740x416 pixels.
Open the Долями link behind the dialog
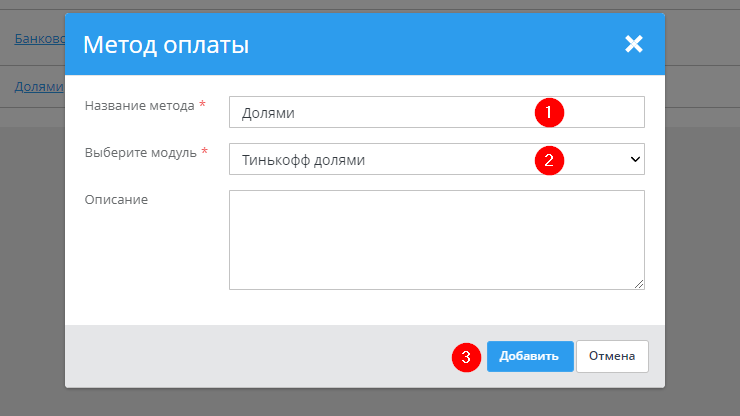click(40, 87)
